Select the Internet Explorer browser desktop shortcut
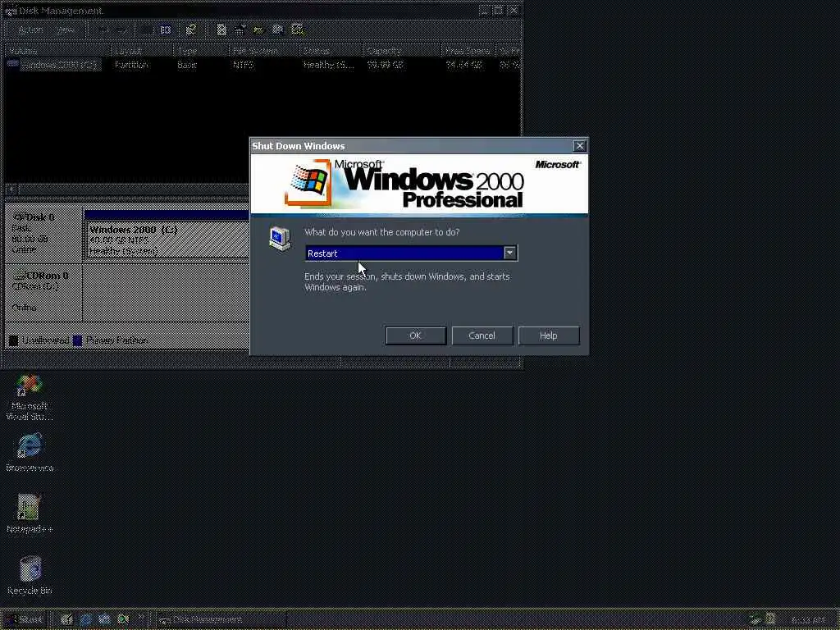The height and width of the screenshot is (630, 840). 30,453
